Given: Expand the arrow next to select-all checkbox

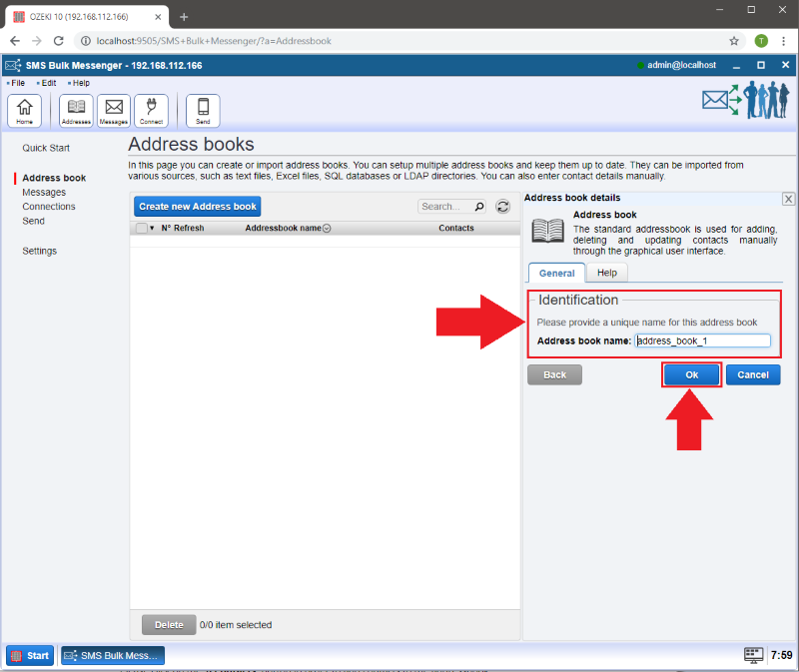Looking at the screenshot, I should 152,229.
